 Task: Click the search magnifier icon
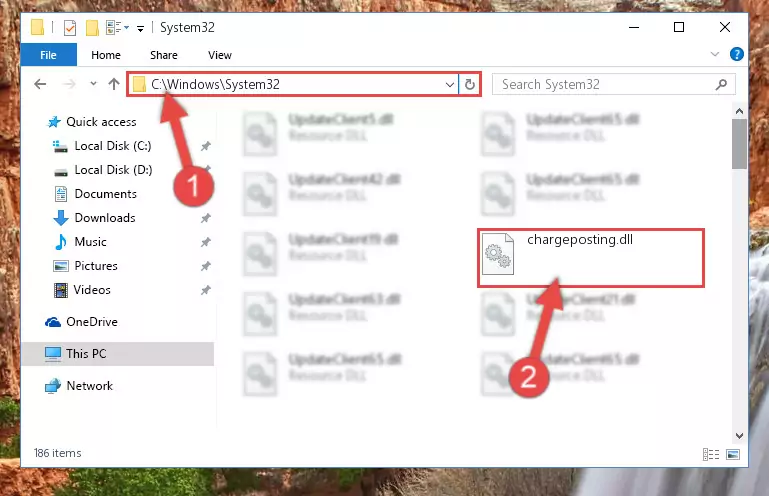pos(721,84)
